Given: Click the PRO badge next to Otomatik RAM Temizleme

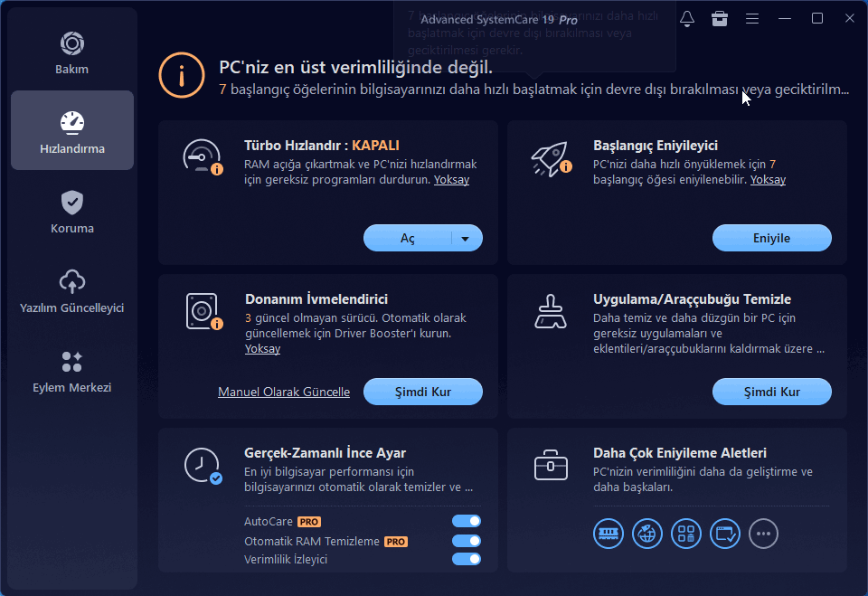Looking at the screenshot, I should 396,542.
